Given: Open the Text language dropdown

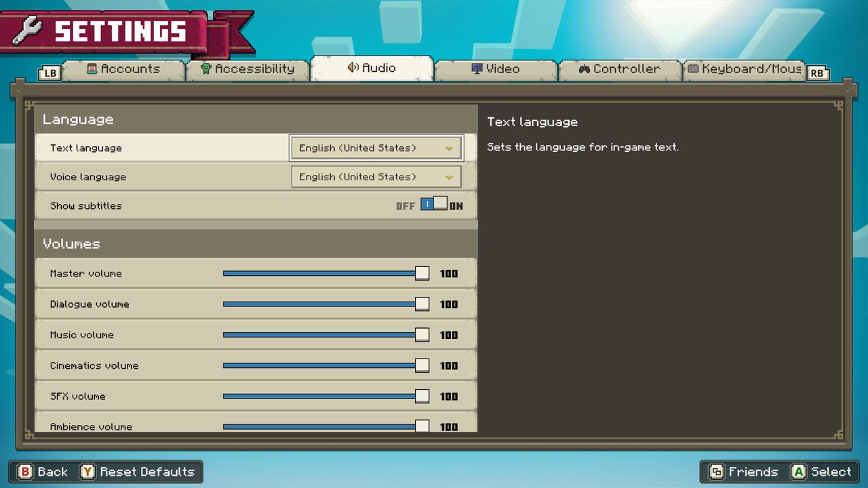Looking at the screenshot, I should (x=376, y=148).
